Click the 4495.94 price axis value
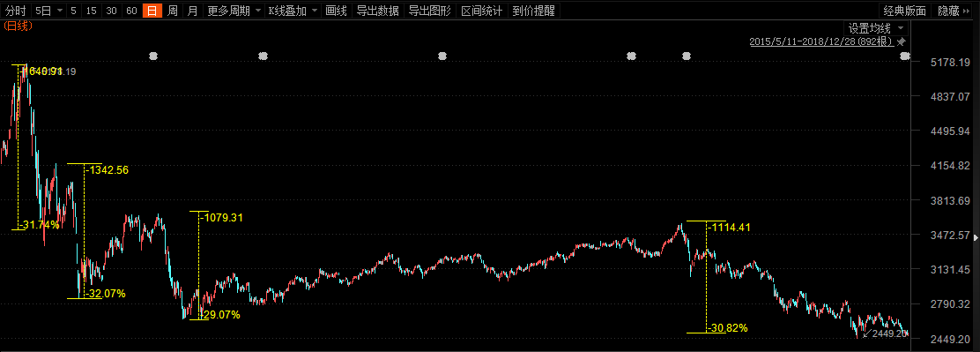The height and width of the screenshot is (352, 980). point(949,131)
